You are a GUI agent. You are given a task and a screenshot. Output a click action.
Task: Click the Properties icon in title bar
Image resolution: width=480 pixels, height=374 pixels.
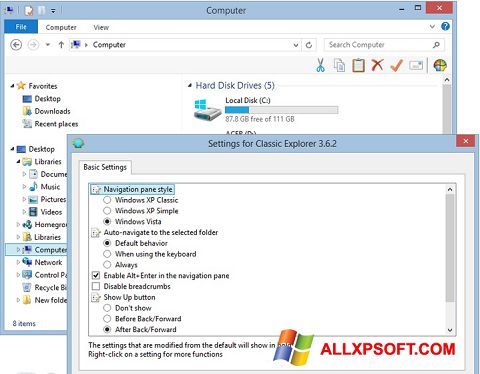[29, 11]
